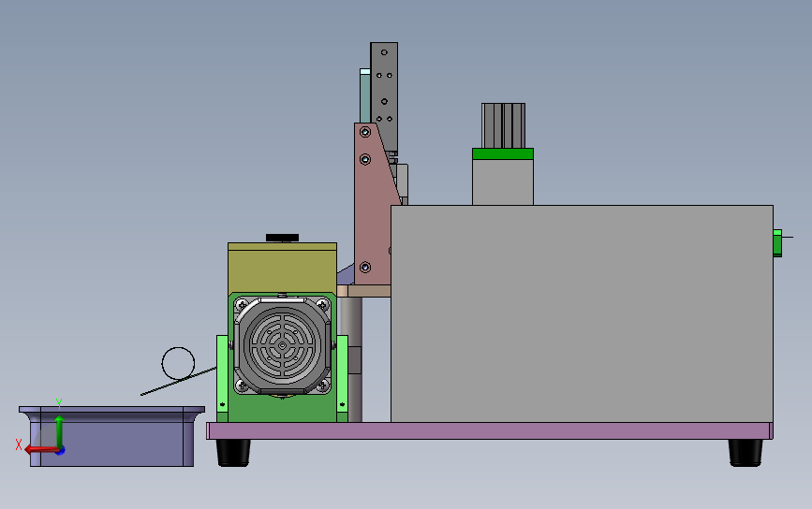Click the red X axis arrow
812x509 pixels.
(x=40, y=449)
